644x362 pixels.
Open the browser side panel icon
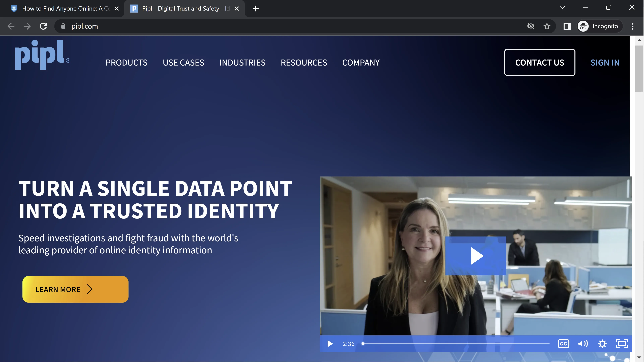tap(567, 26)
